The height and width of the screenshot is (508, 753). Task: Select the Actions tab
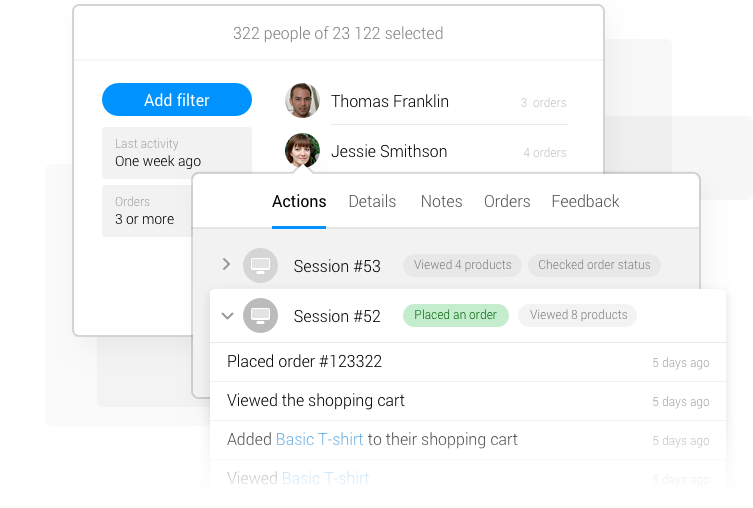click(x=299, y=201)
